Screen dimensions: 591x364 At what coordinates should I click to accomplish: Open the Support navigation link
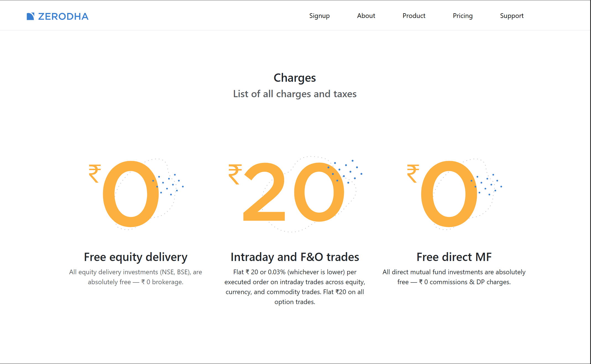point(512,16)
